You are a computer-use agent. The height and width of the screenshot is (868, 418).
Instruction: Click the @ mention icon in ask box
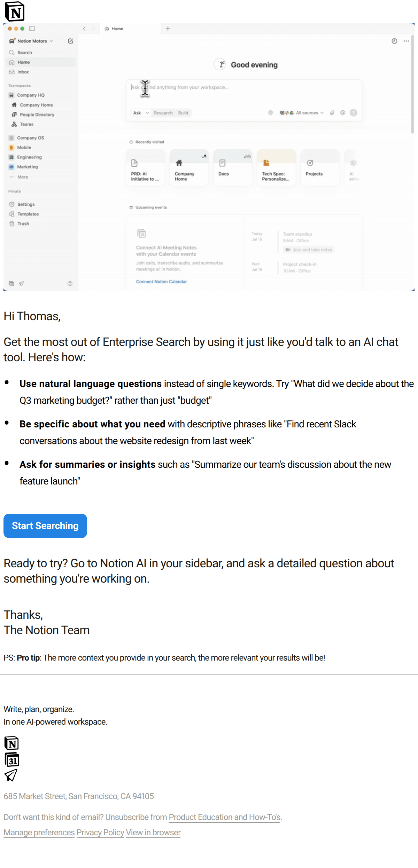pyautogui.click(x=343, y=113)
